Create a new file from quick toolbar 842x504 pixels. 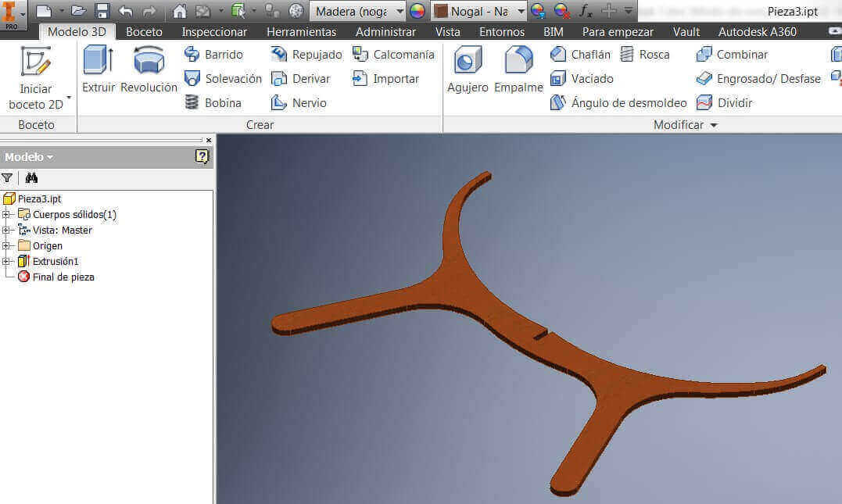coord(44,11)
